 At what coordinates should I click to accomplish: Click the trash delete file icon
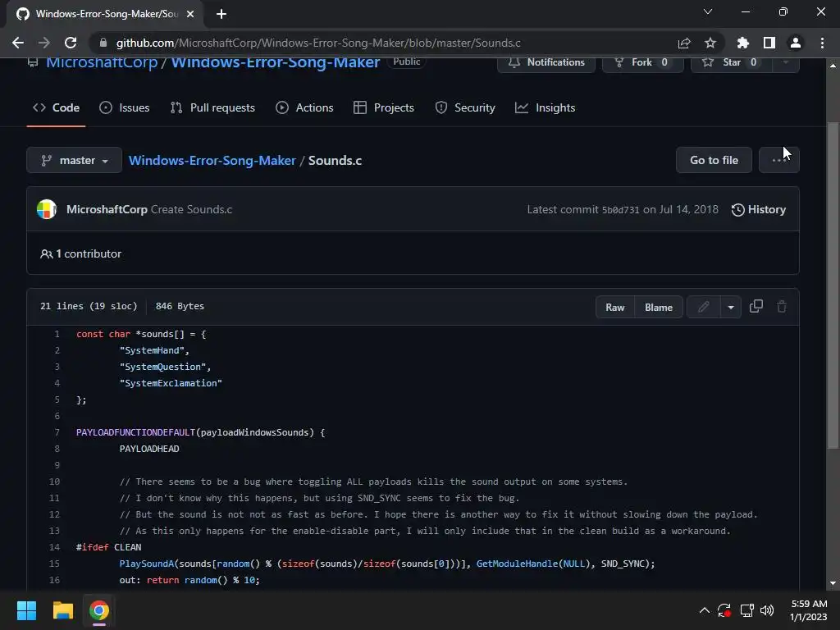pos(782,307)
